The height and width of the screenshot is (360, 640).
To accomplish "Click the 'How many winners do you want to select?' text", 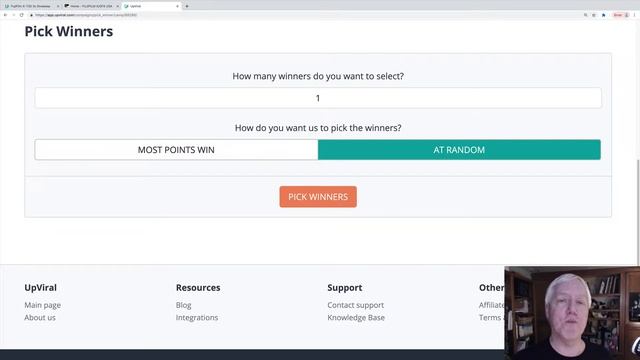I will 318,76.
